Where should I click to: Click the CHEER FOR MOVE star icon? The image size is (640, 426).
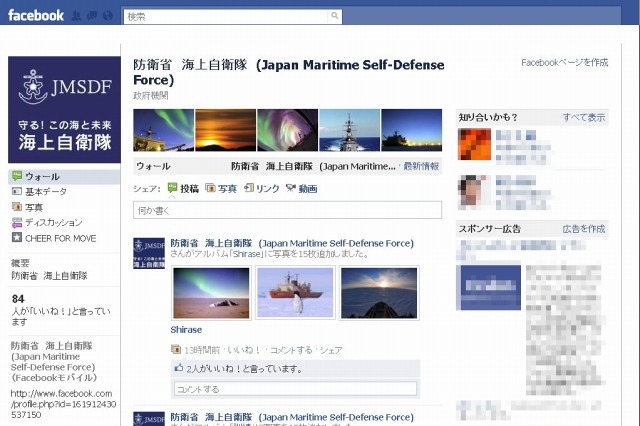pos(17,237)
